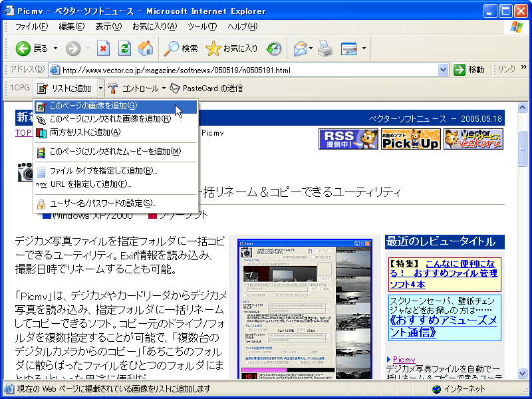Open the おすすめアミューズメント通信 link
The height and width of the screenshot is (399, 532).
coord(444,327)
